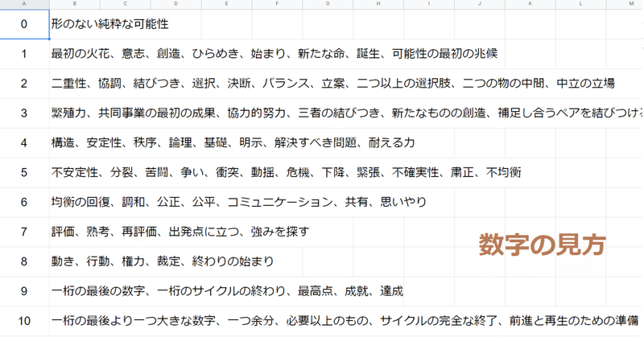This screenshot has width=644, height=337.
Task: Click column header M
Action: tap(625, 4)
